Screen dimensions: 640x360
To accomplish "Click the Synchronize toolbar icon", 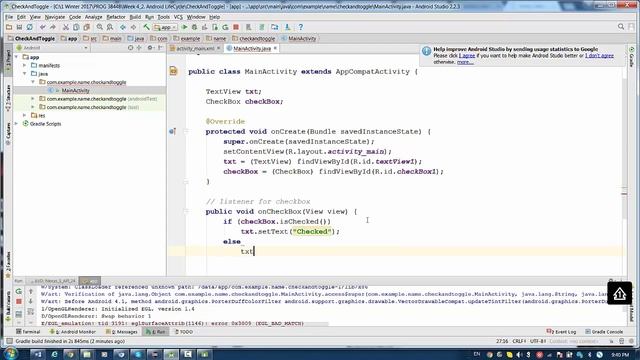I will click(30, 27).
